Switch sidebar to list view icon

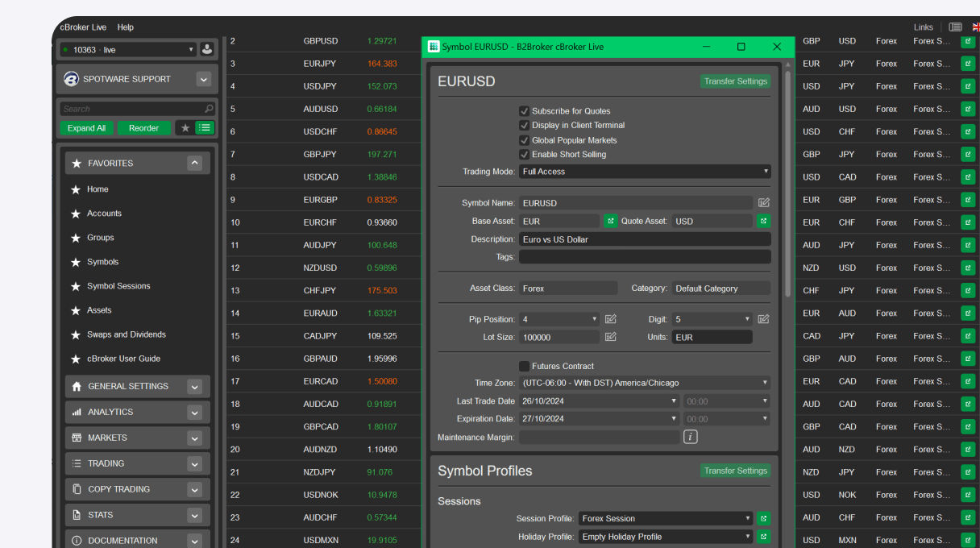pos(205,127)
